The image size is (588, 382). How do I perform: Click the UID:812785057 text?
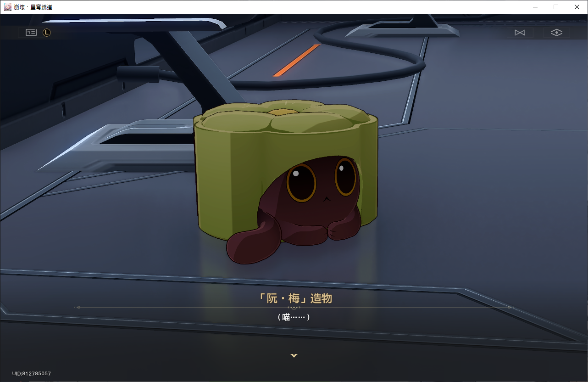click(x=32, y=374)
